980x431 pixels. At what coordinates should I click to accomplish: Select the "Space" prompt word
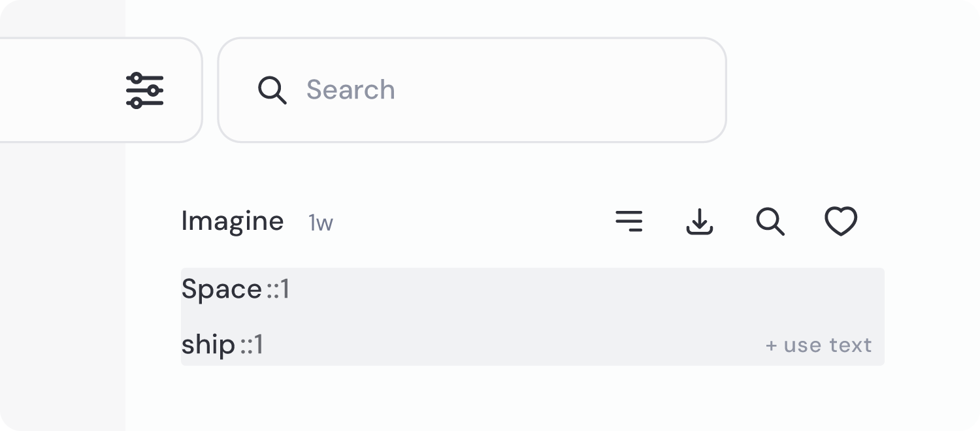(x=221, y=289)
